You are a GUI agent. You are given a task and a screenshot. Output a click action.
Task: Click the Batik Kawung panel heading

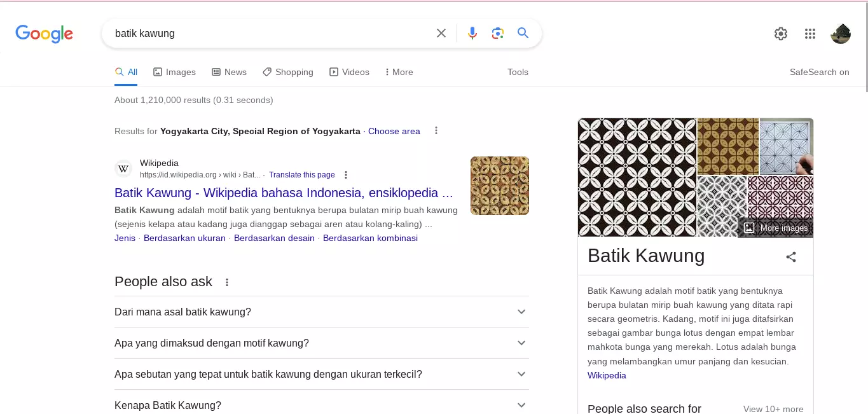646,256
